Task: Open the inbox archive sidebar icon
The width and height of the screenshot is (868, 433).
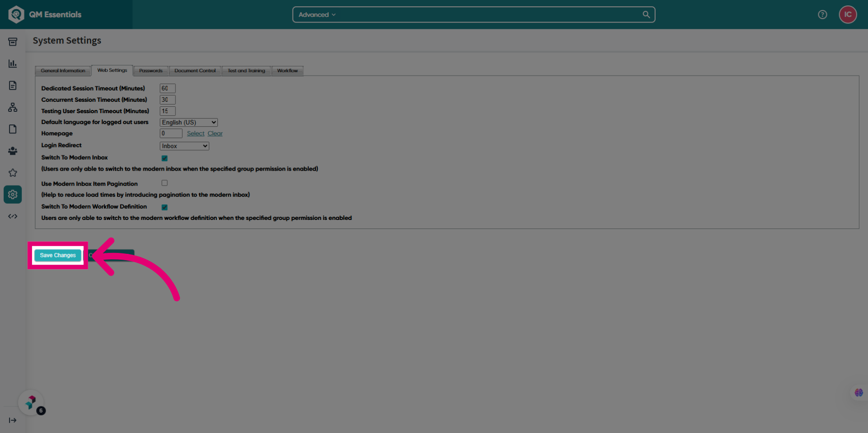Action: click(13, 42)
